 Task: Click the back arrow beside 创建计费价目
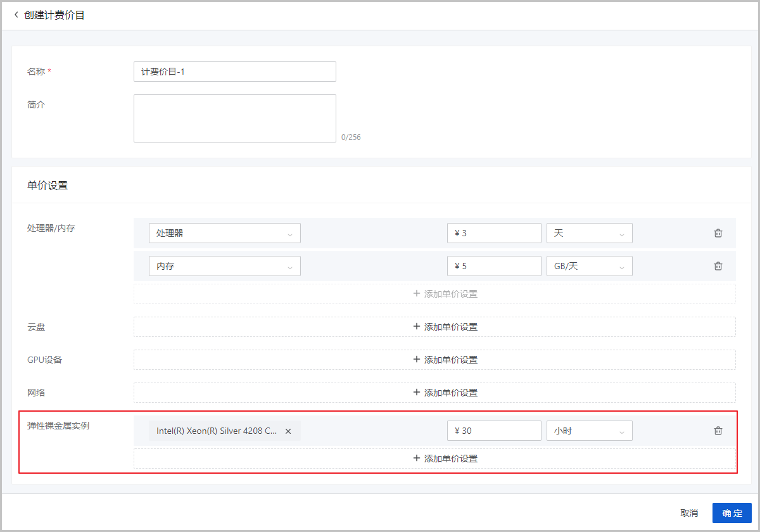tap(16, 15)
